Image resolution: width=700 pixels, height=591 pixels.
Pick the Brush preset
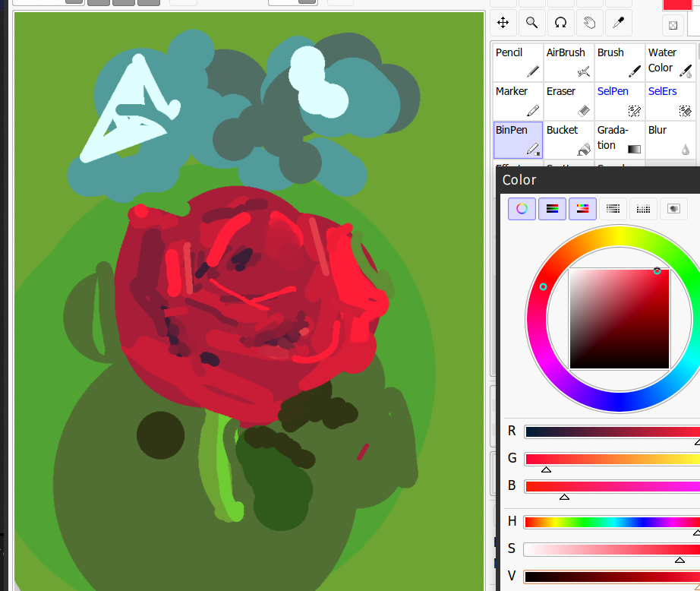point(620,62)
